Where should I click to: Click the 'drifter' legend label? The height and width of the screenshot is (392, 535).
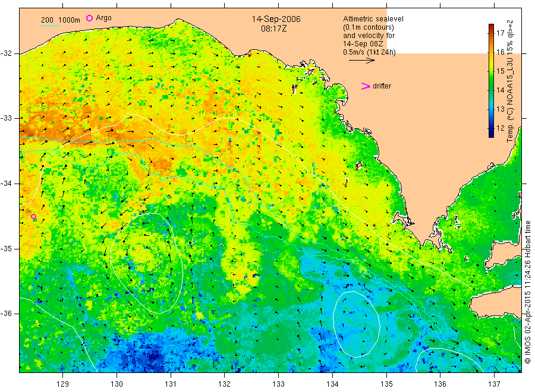[382, 86]
